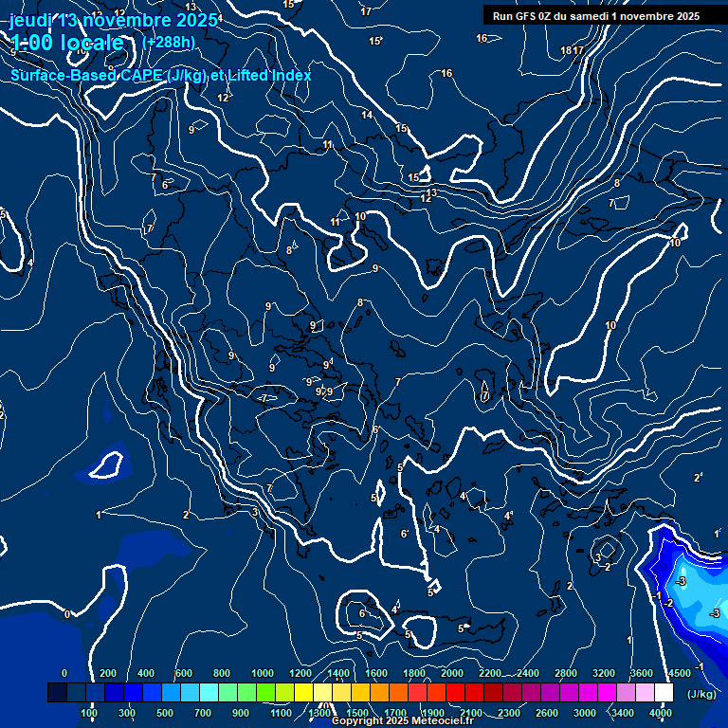
Task: Click the legend value '300'
Action: tap(127, 713)
